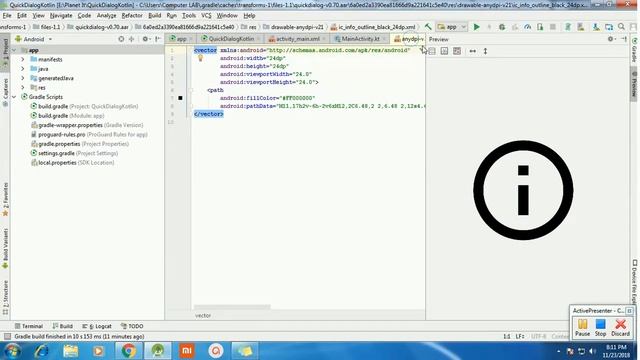Open the AVD Manager icon
Viewport: 640px width, 360px height.
(x=580, y=27)
